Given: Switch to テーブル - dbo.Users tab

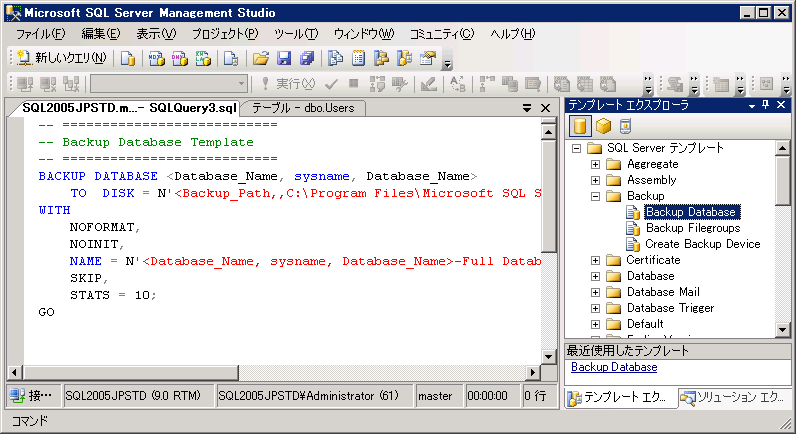Looking at the screenshot, I should coord(303,108).
